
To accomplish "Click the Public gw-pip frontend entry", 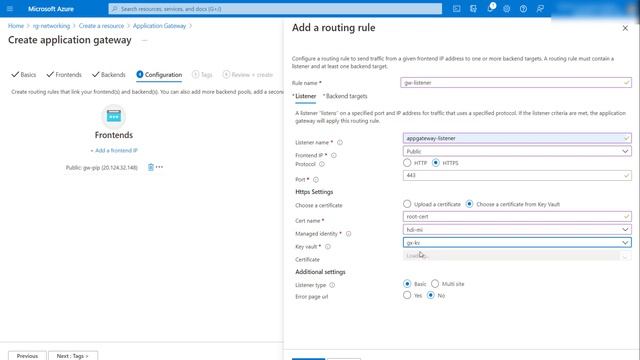I will coord(102,167).
